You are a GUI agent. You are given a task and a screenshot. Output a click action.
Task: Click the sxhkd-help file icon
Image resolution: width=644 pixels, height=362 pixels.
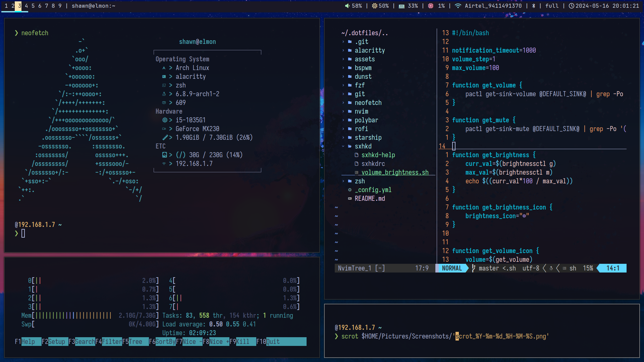(x=357, y=155)
